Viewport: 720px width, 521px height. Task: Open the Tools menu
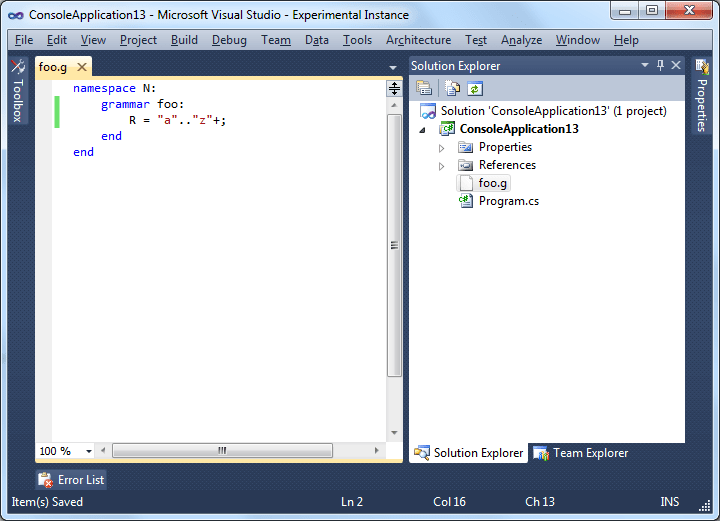click(357, 40)
